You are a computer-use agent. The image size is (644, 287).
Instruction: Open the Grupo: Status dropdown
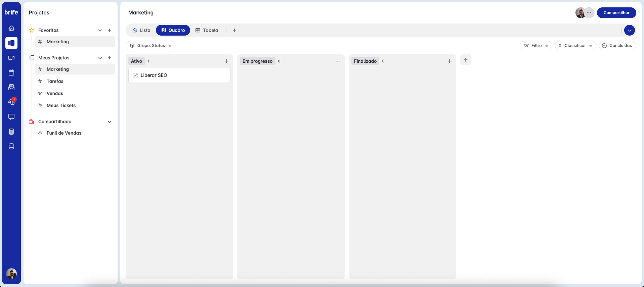pyautogui.click(x=151, y=46)
